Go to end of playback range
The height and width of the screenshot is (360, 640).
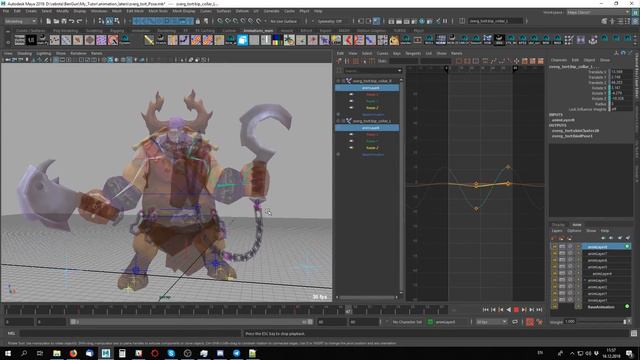coord(540,310)
